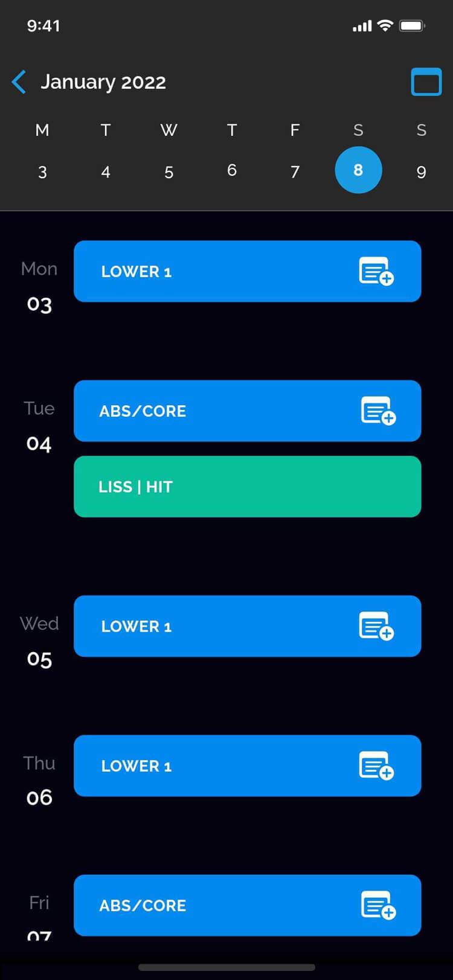Viewport: 453px width, 980px height.
Task: Open Monday's LOWER 1 workout card
Action: [x=211, y=271]
